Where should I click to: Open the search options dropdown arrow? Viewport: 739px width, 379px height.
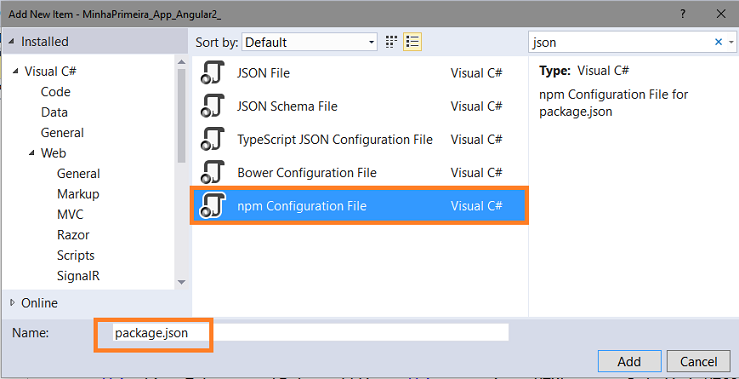coord(731,42)
